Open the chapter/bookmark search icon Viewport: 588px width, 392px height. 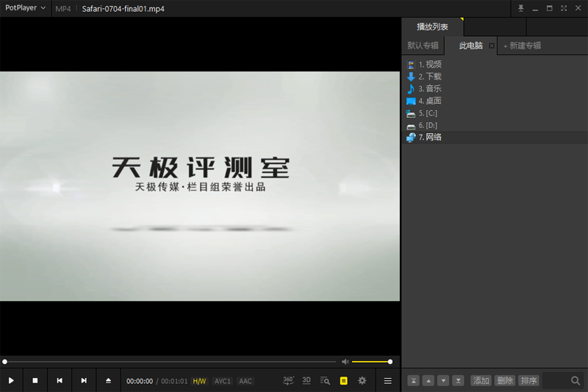325,381
